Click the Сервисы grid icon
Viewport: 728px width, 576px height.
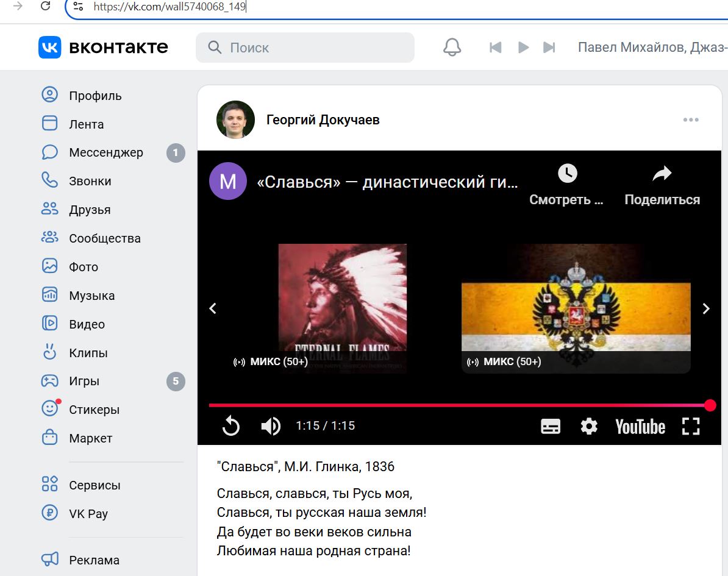pyautogui.click(x=49, y=484)
